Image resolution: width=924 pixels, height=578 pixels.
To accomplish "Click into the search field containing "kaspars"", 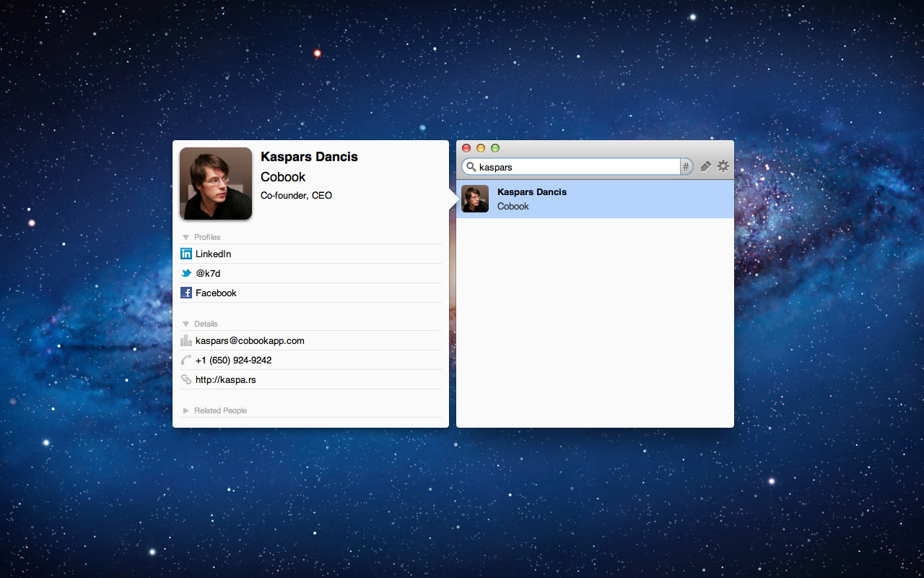I will tap(577, 167).
